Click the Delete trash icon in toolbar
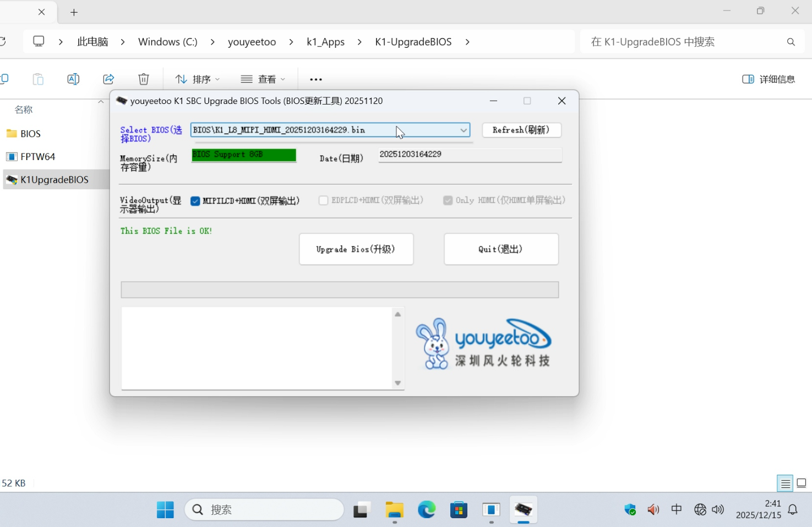Image resolution: width=812 pixels, height=527 pixels. (144, 79)
